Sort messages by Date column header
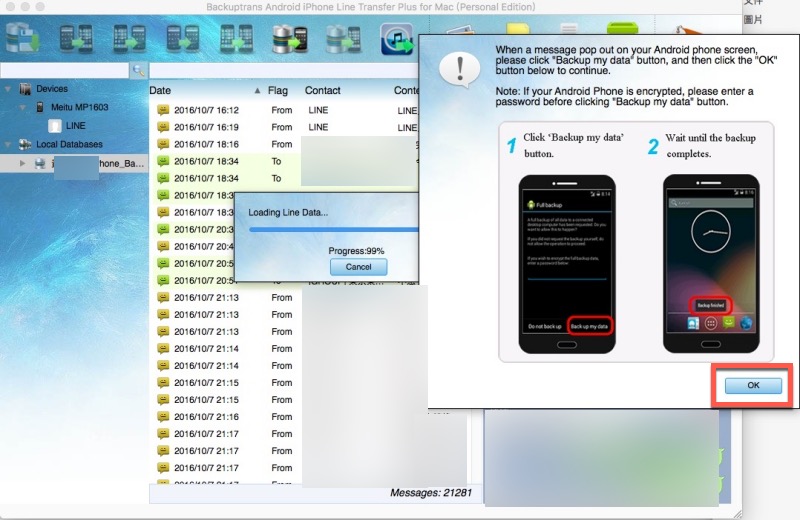800x520 pixels. pyautogui.click(x=200, y=90)
